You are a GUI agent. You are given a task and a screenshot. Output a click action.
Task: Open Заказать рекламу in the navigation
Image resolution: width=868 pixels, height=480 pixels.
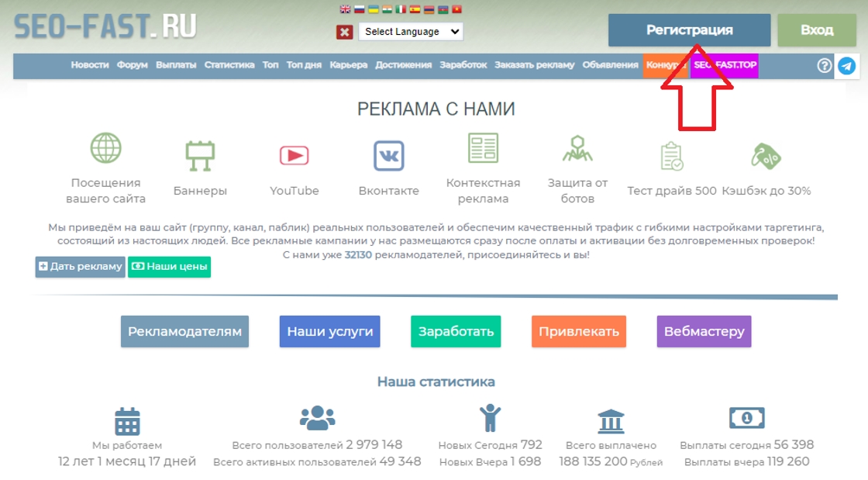click(x=534, y=65)
